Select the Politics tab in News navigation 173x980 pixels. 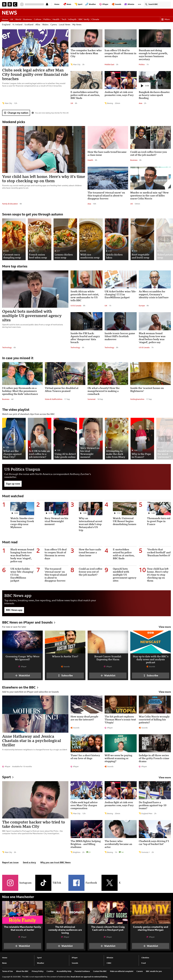pos(47,19)
